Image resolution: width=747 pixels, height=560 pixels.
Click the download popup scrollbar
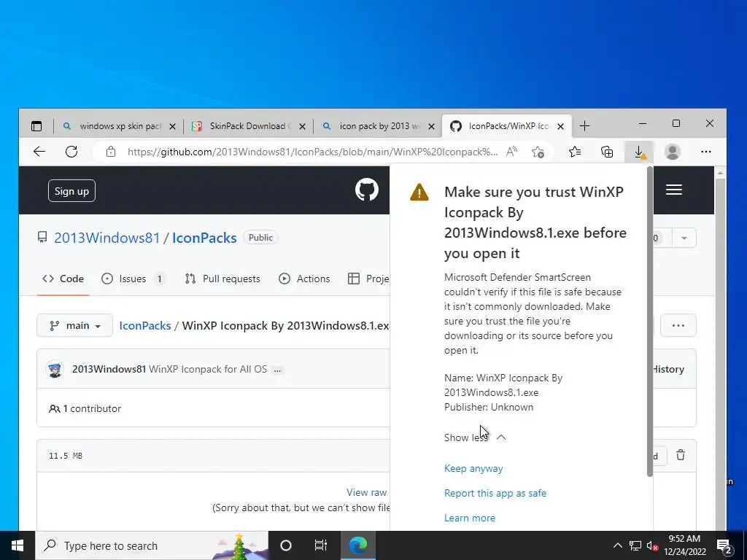(x=650, y=322)
